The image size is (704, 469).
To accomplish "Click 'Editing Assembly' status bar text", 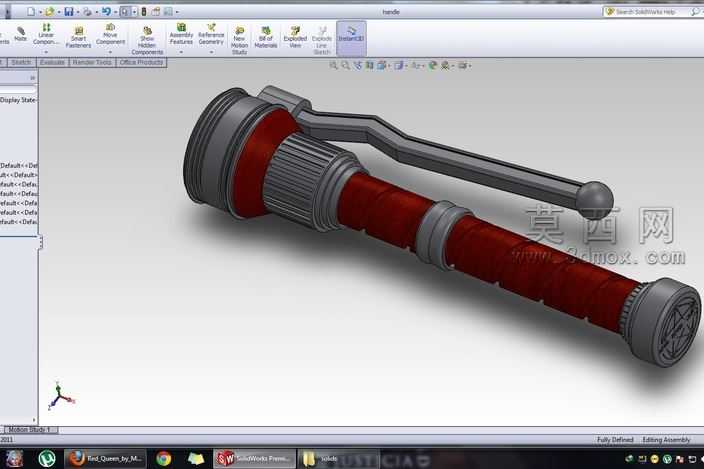I will (x=666, y=440).
